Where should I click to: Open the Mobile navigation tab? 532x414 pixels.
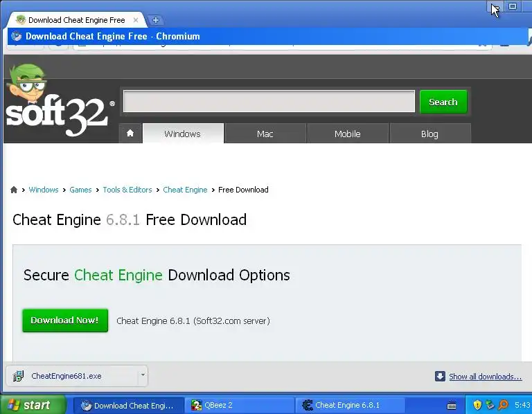click(348, 134)
